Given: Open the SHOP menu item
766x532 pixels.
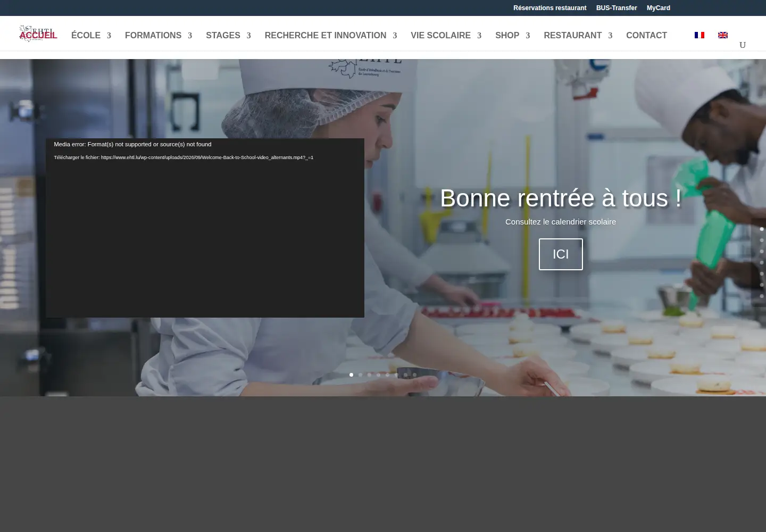Looking at the screenshot, I should (x=507, y=35).
